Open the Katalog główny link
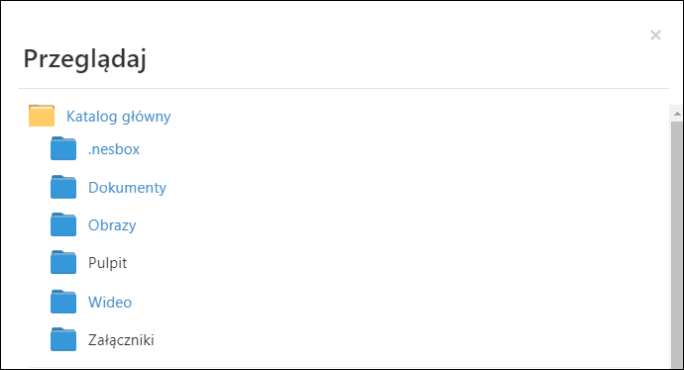The height and width of the screenshot is (370, 684). 118,117
